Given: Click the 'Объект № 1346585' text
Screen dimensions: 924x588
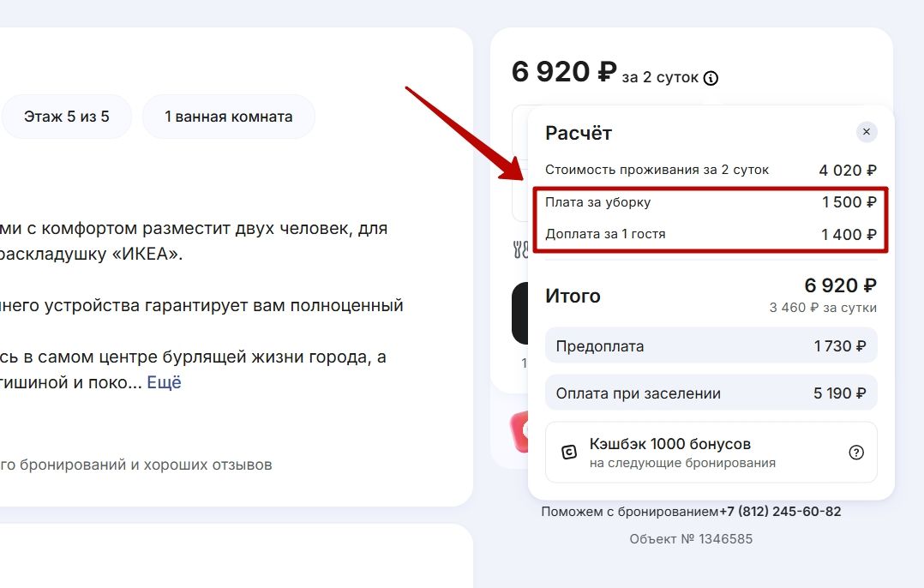Looking at the screenshot, I should [691, 539].
